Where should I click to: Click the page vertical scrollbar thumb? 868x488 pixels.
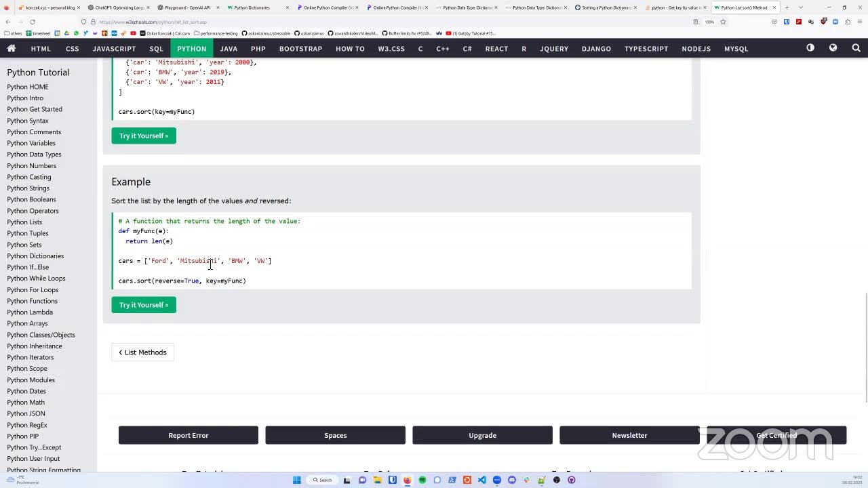tap(865, 347)
